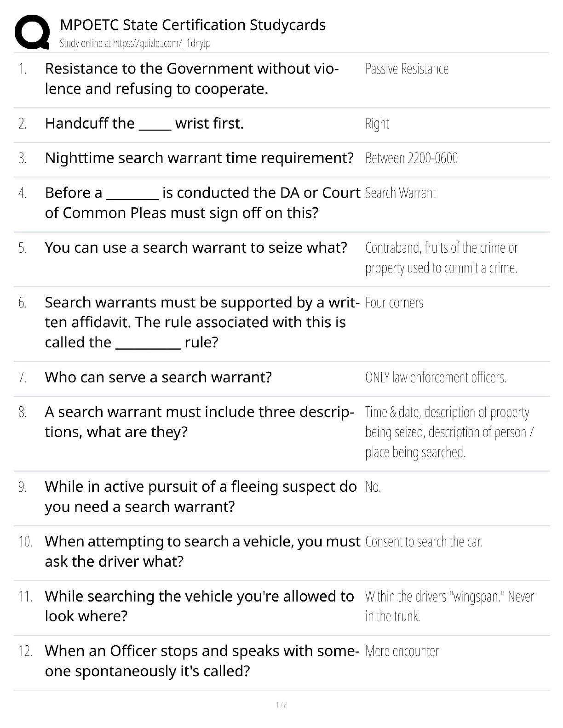Image resolution: width=563 pixels, height=728 pixels.
Task: Select the answer 'No.'
Action: (373, 487)
